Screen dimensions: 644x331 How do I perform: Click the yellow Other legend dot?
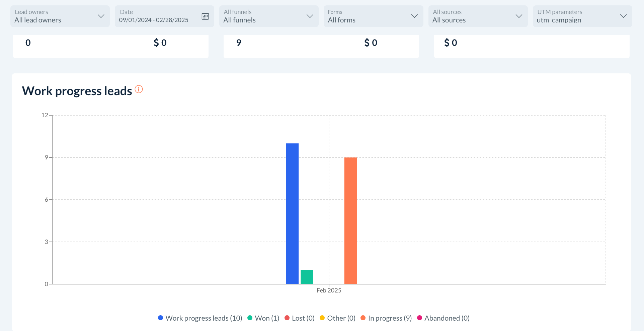(322, 318)
